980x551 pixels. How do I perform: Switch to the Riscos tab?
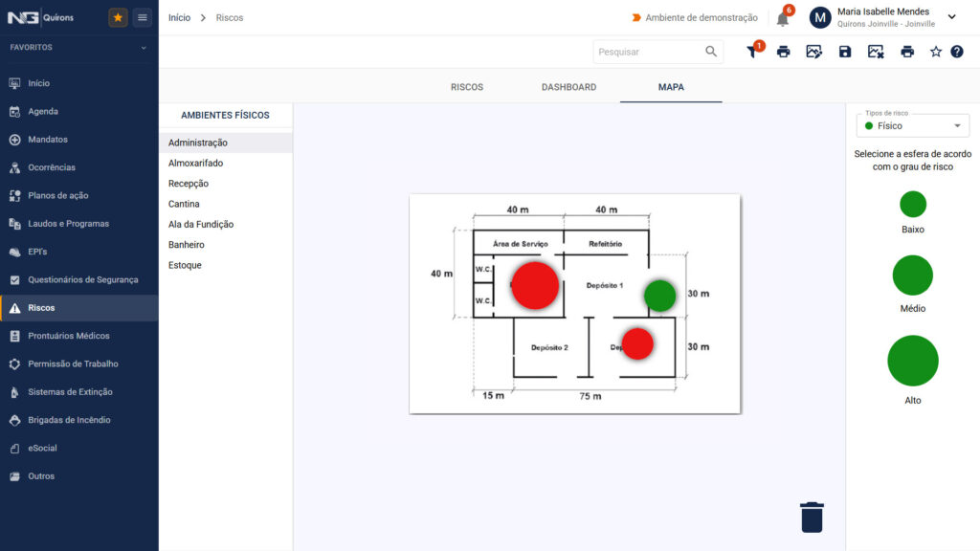(x=467, y=87)
